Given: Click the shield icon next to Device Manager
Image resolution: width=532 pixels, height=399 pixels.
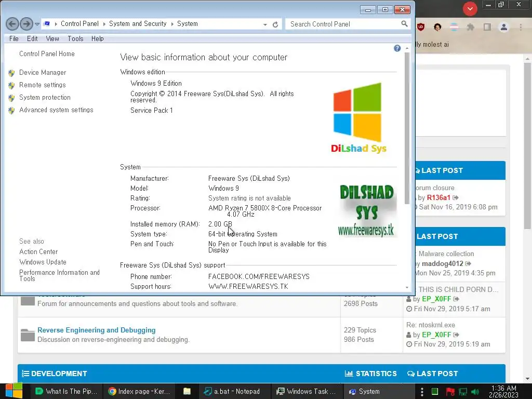Looking at the screenshot, I should click(11, 73).
